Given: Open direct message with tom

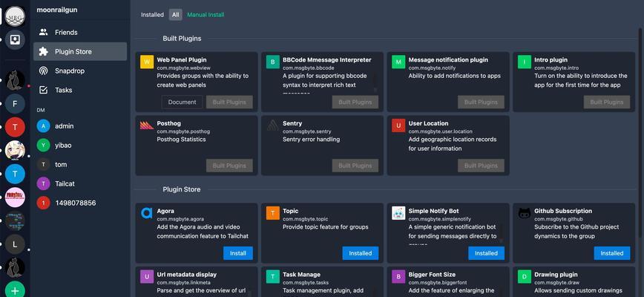Looking at the screenshot, I should 80,164.
